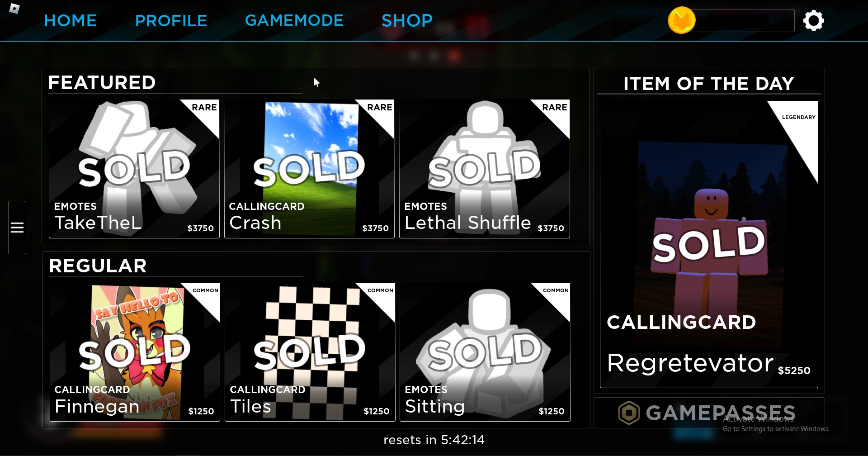This screenshot has width=868, height=456.
Task: Click the Gamepasses hexagon icon
Action: pyautogui.click(x=629, y=413)
